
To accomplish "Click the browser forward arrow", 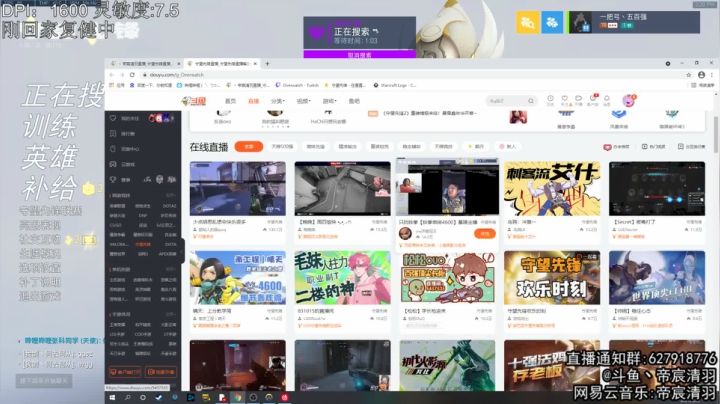I will pyautogui.click(x=122, y=75).
